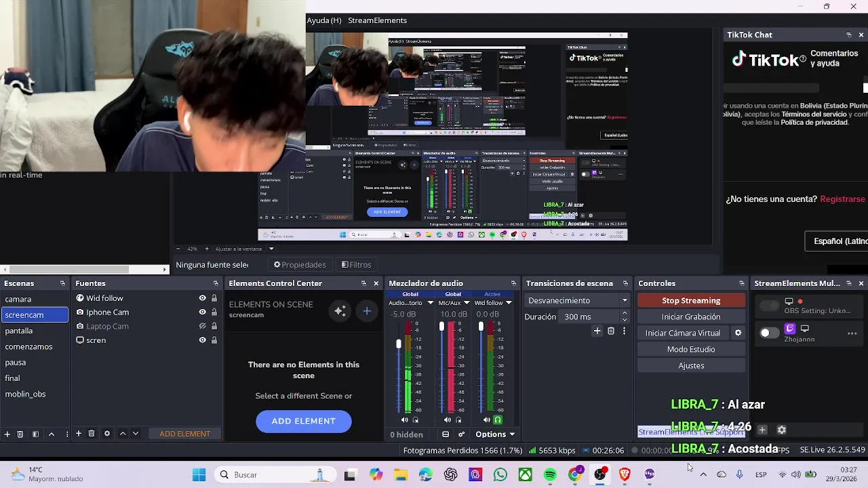Switch to the pantalla scene
Image resolution: width=868 pixels, height=488 pixels.
[35, 331]
